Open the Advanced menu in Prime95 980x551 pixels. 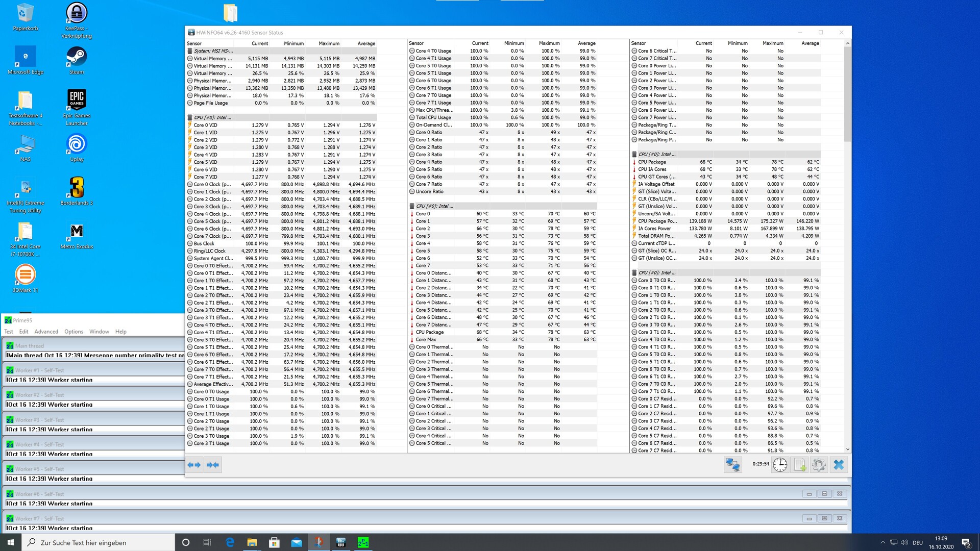46,332
